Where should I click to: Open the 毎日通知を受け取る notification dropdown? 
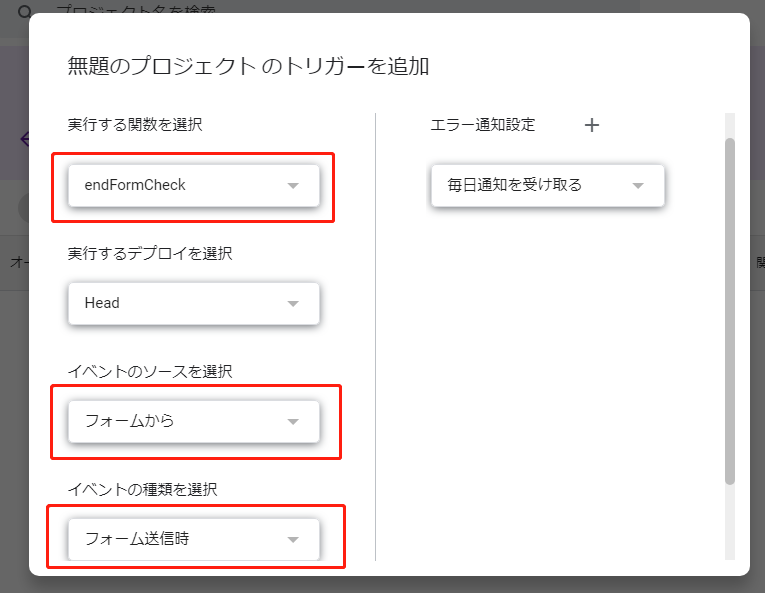547,185
